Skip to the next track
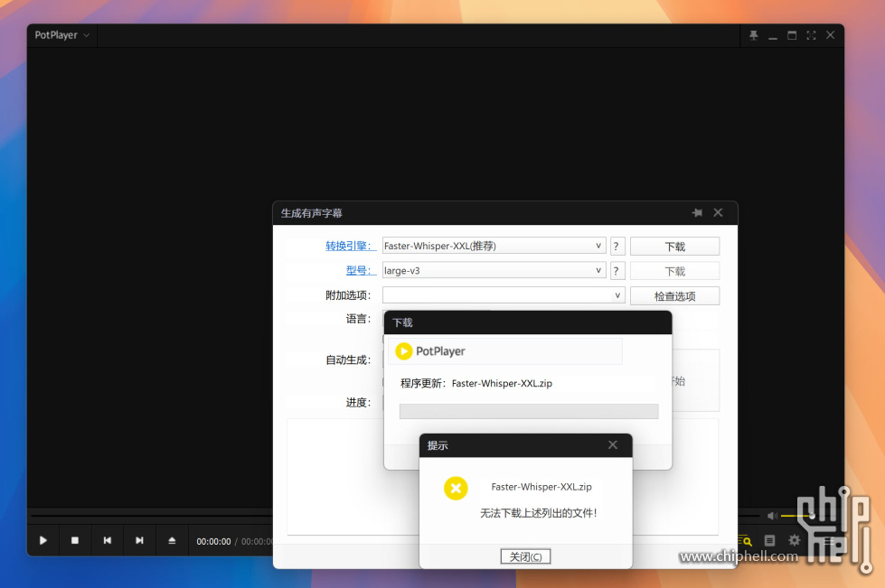The width and height of the screenshot is (885, 588). tap(139, 540)
